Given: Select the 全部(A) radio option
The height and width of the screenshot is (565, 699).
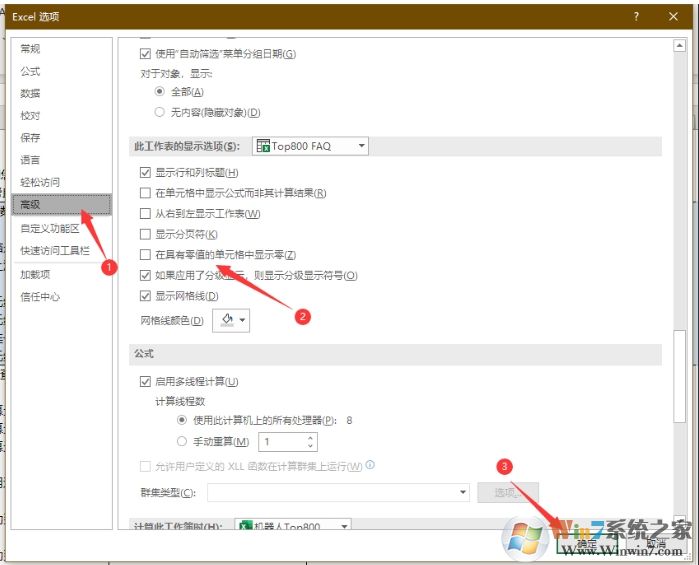Looking at the screenshot, I should click(x=160, y=91).
